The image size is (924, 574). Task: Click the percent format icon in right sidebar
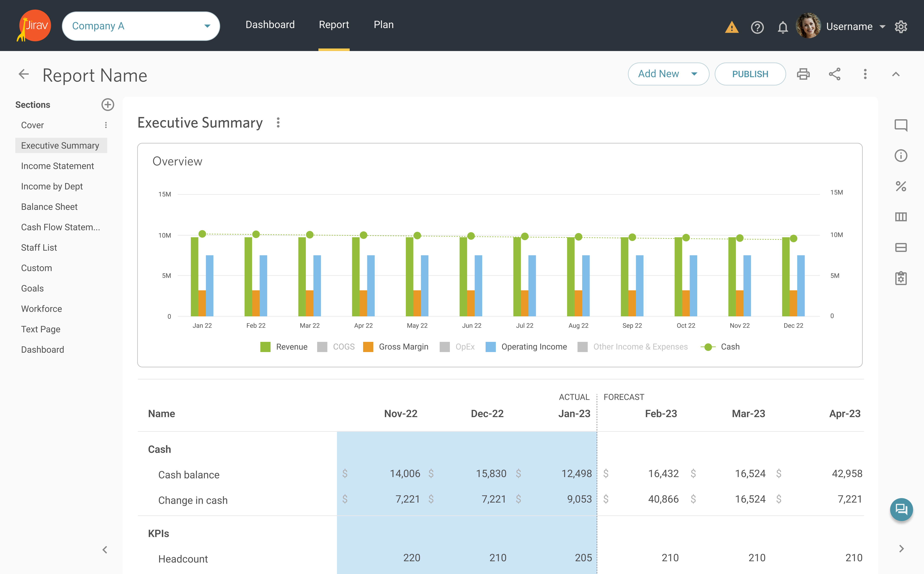pos(900,186)
